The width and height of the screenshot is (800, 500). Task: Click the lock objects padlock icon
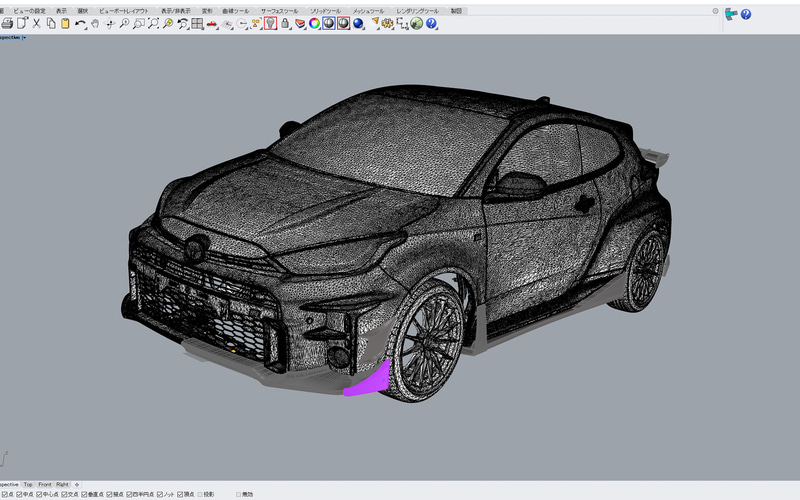tap(285, 23)
